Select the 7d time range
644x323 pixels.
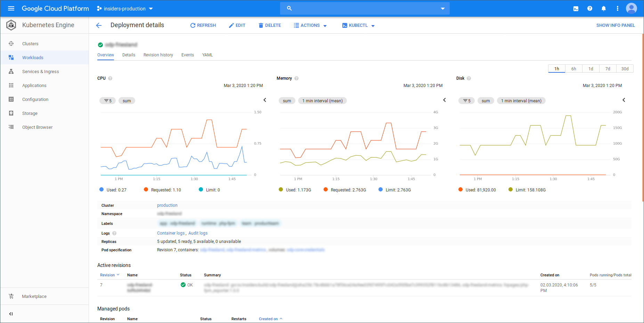[608, 69]
